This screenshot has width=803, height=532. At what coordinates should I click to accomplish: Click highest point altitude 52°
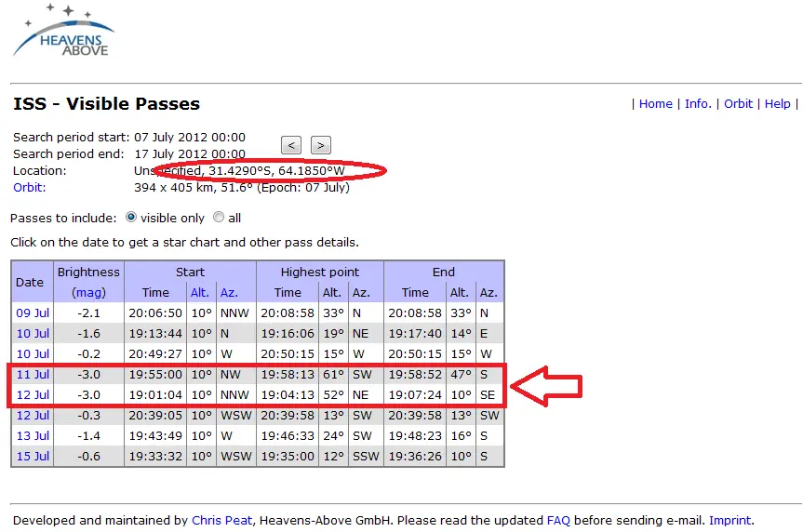[333, 394]
